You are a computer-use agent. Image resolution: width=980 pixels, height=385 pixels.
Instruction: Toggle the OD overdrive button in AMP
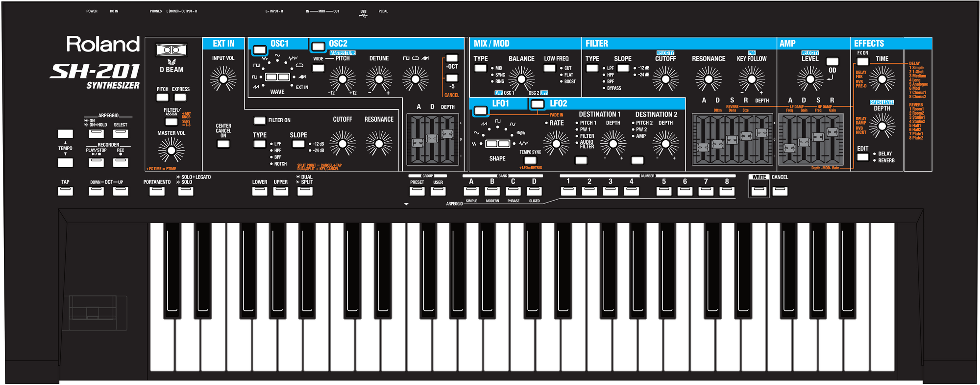tap(833, 61)
